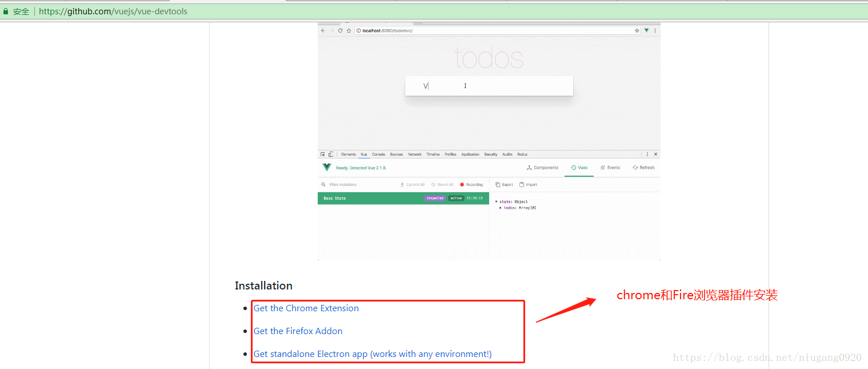Click the Vue logo in the devtools header
This screenshot has height=369, width=868.
(x=327, y=168)
